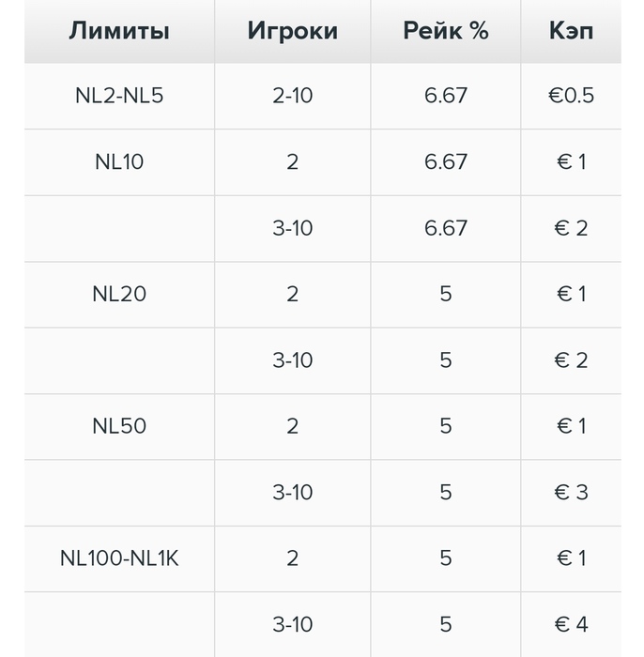
Task: Click the NL2-NL5 limit cell
Action: 119,96
